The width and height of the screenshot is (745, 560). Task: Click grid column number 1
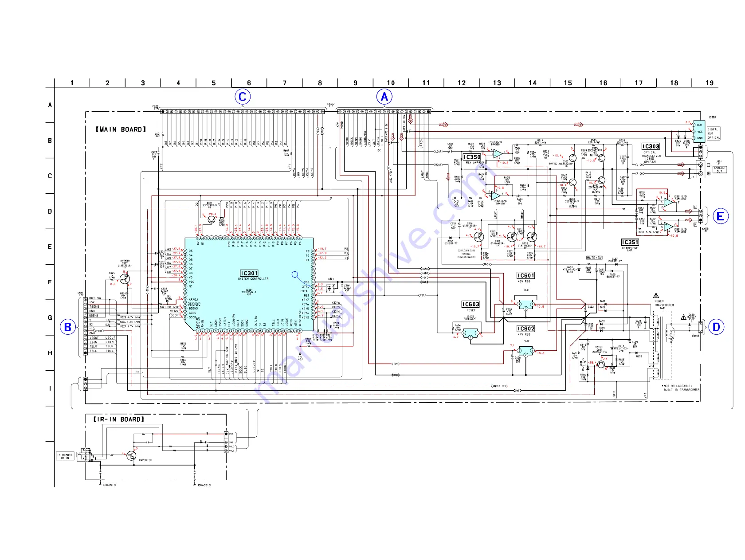pyautogui.click(x=72, y=83)
